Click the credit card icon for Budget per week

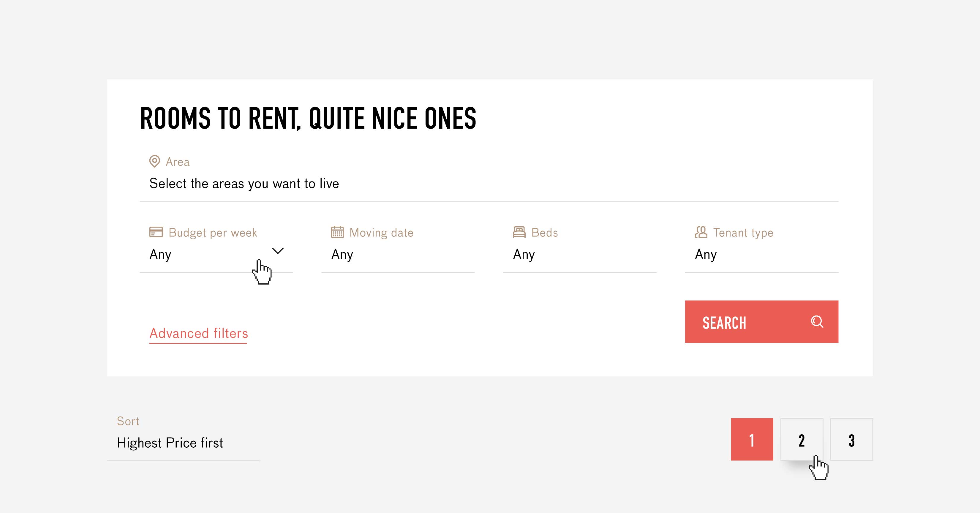156,232
